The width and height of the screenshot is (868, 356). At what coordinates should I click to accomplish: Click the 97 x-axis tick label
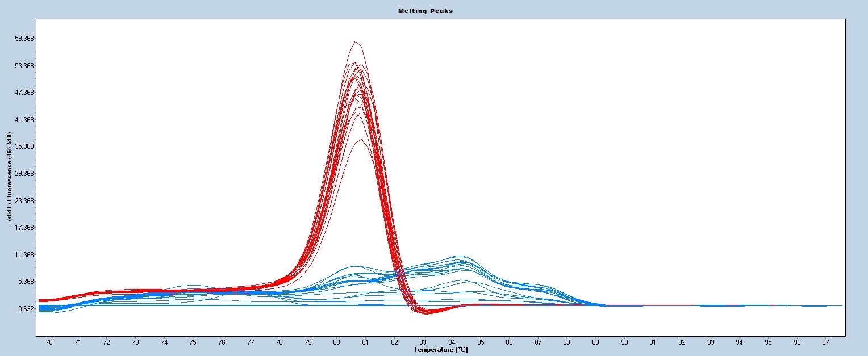coord(826,342)
